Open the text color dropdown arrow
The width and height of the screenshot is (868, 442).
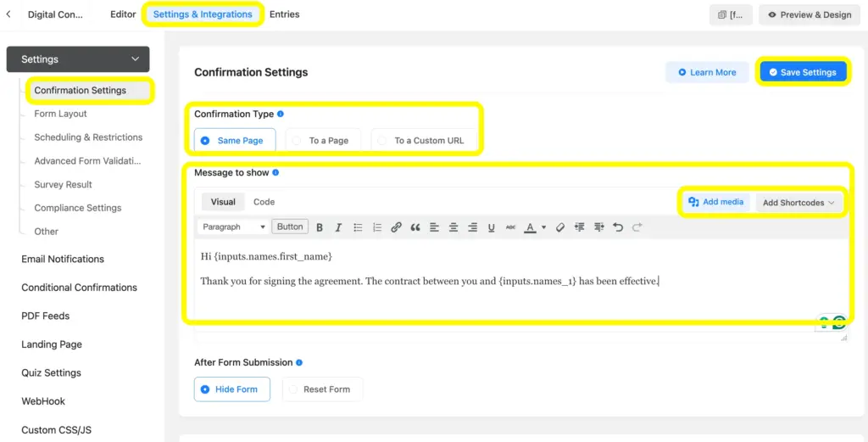click(x=543, y=227)
